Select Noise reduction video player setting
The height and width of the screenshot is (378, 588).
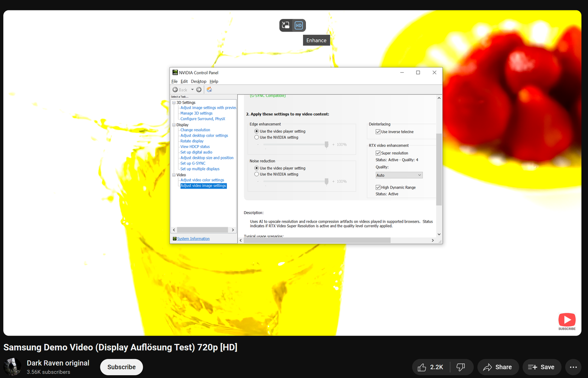click(x=257, y=168)
